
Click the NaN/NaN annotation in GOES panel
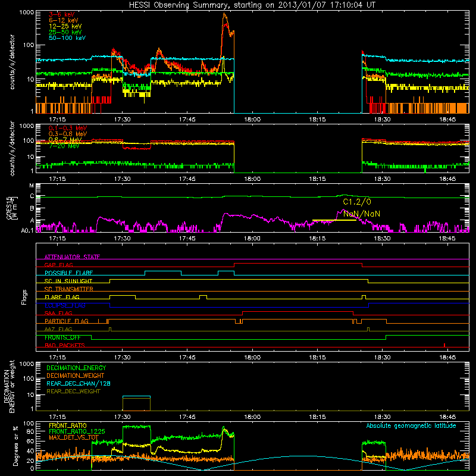pyautogui.click(x=362, y=214)
